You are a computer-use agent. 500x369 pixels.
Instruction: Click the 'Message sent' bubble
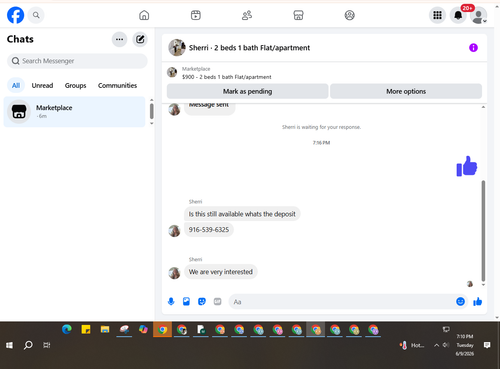tap(209, 109)
